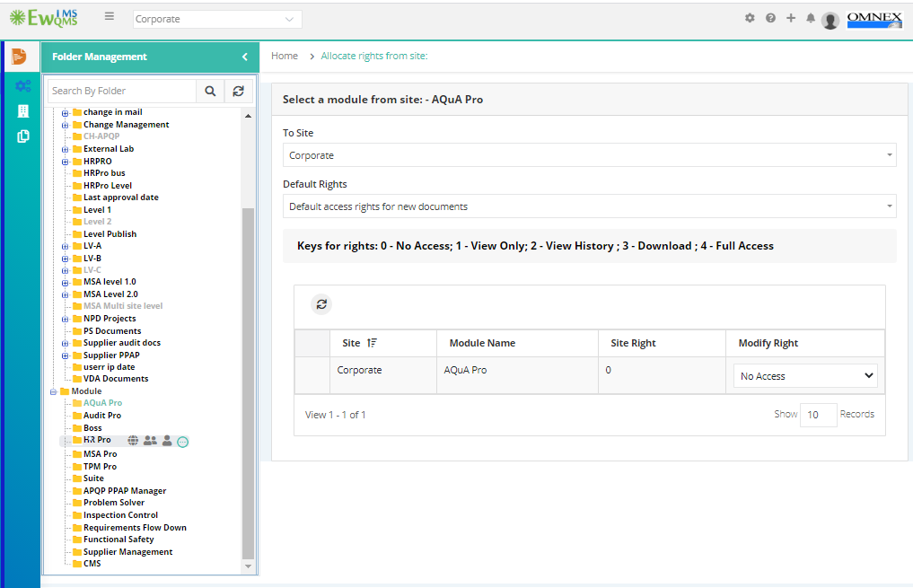Expand the LV-A folder
Image resolution: width=913 pixels, height=588 pixels.
tap(66, 246)
